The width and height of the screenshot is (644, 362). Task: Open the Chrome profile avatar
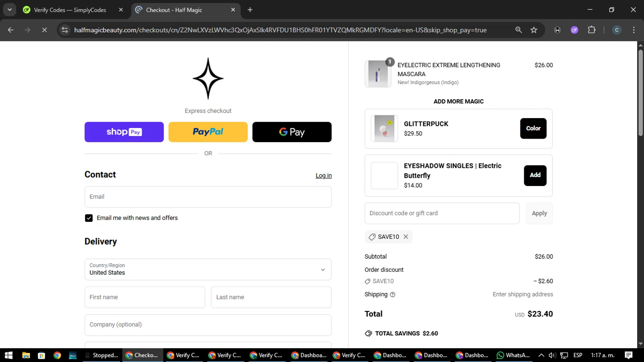617,30
